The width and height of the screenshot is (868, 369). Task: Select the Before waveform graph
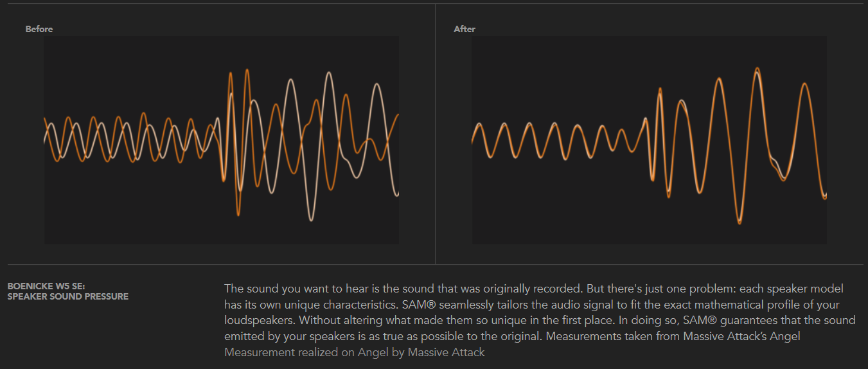[x=222, y=139]
